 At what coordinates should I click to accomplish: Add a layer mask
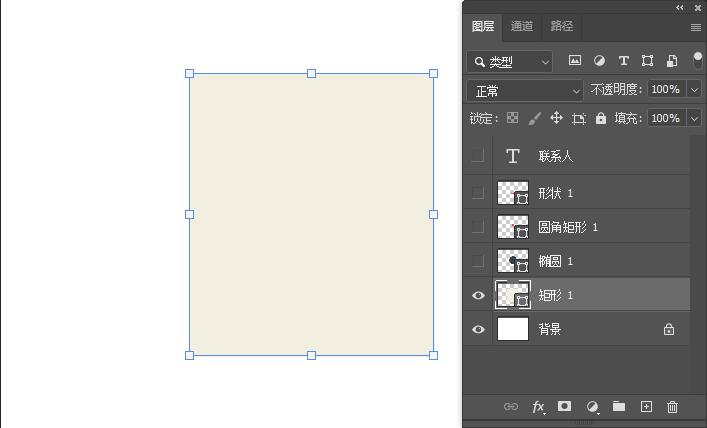pos(565,406)
